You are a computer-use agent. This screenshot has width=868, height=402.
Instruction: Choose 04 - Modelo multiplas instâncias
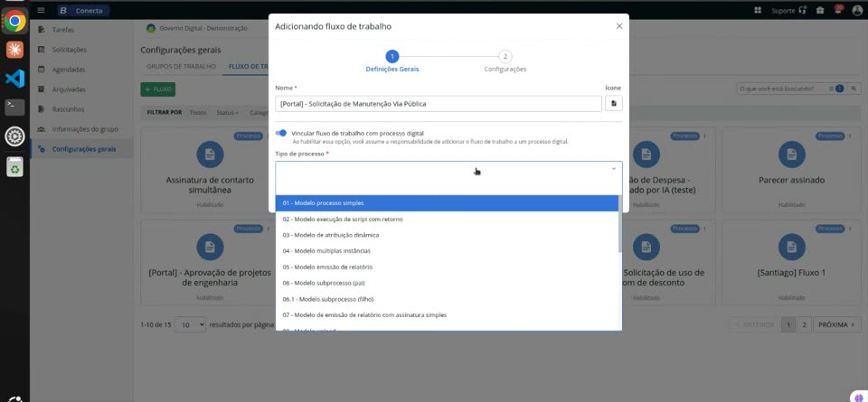pyautogui.click(x=446, y=250)
